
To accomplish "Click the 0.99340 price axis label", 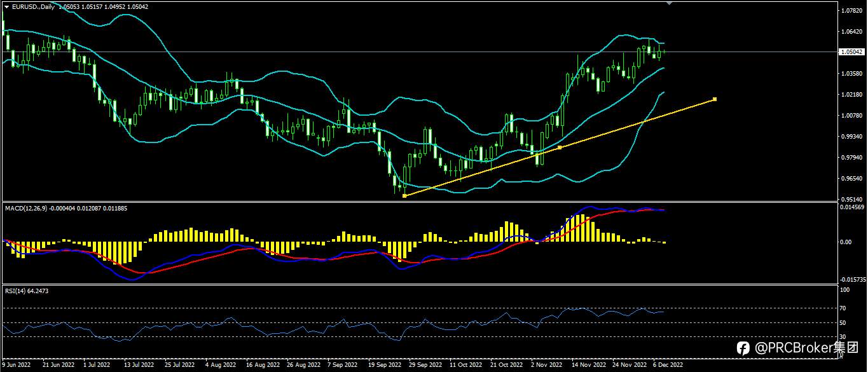I will coord(851,137).
